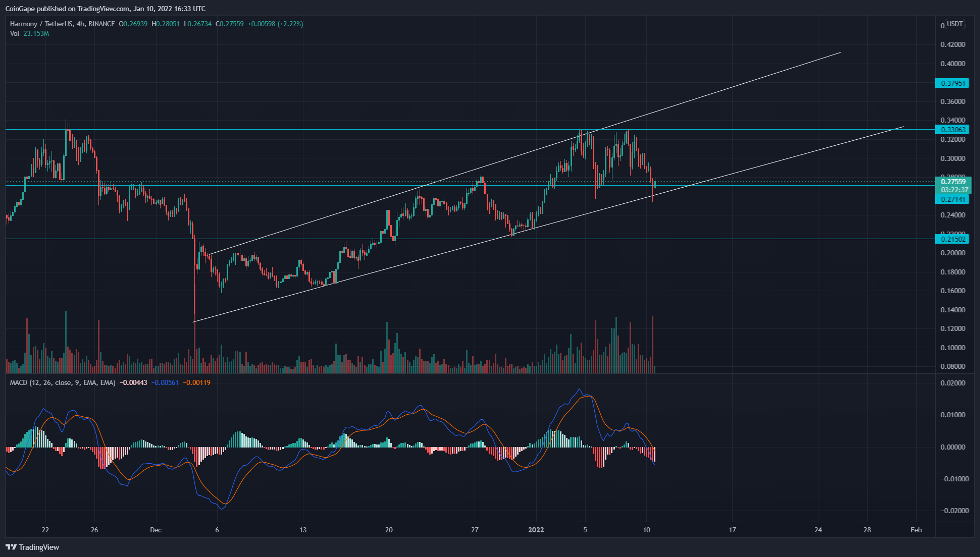Click the Feb label on time axis
The height and width of the screenshot is (557, 980).
916,530
